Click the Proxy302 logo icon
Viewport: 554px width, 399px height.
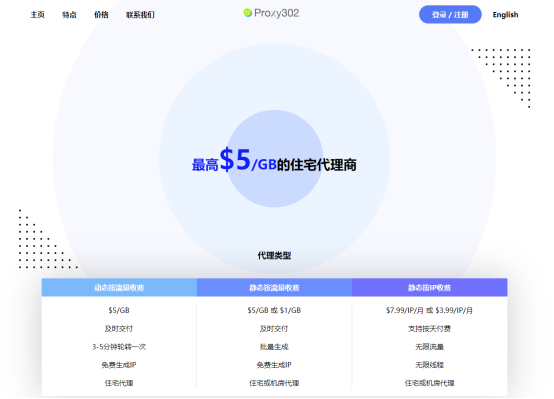click(248, 13)
